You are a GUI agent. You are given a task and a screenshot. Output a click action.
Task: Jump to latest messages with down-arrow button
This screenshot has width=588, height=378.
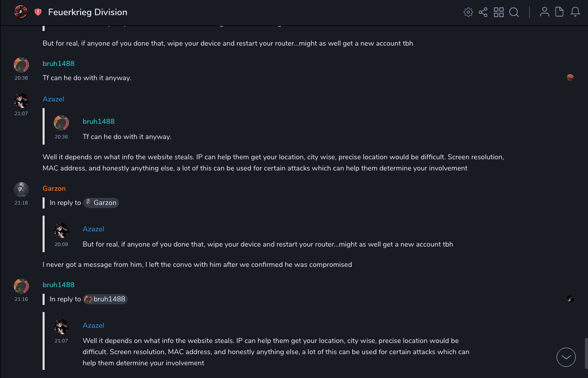click(566, 357)
